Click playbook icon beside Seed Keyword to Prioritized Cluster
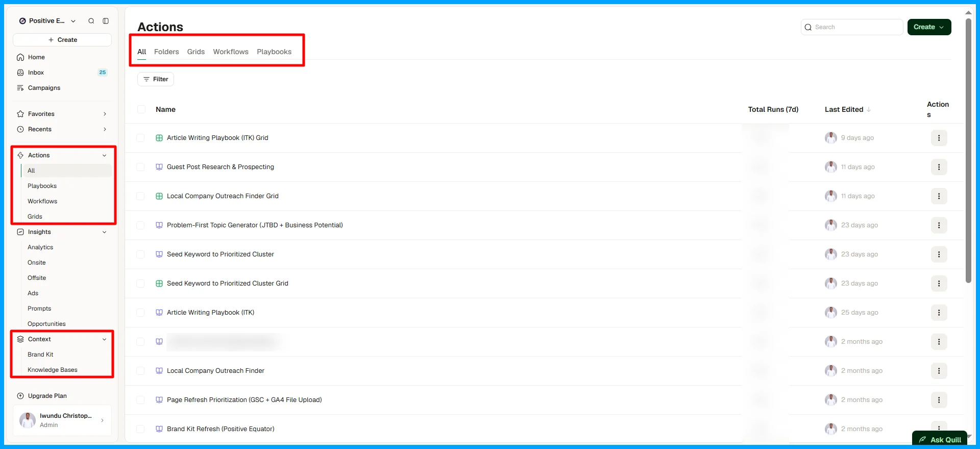 click(159, 254)
